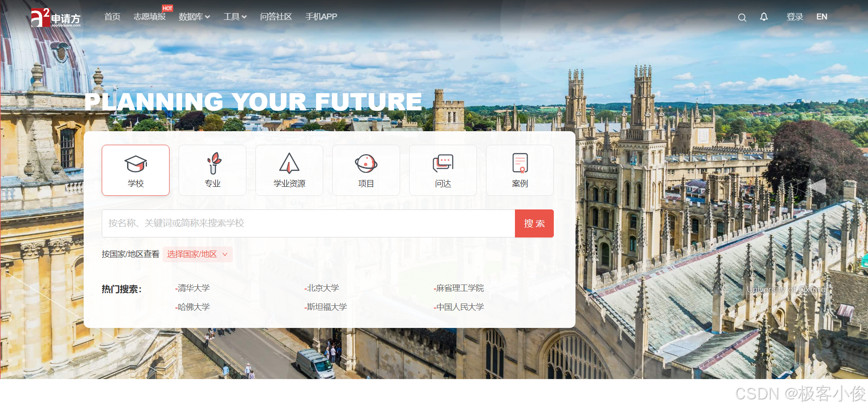
Task: Select the 项目 planet icon
Action: [366, 170]
